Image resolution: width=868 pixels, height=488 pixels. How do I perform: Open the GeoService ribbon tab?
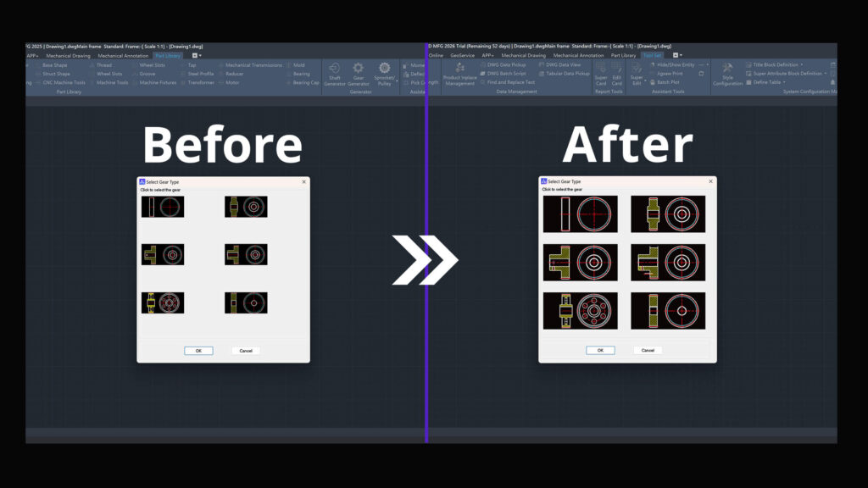pos(462,55)
